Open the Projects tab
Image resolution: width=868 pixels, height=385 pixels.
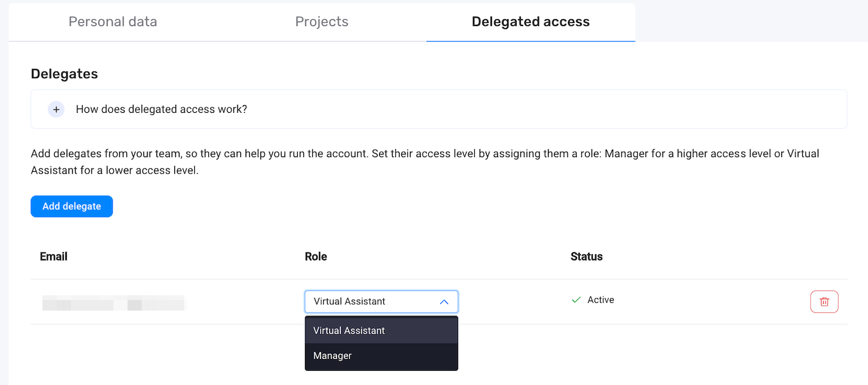pos(322,21)
